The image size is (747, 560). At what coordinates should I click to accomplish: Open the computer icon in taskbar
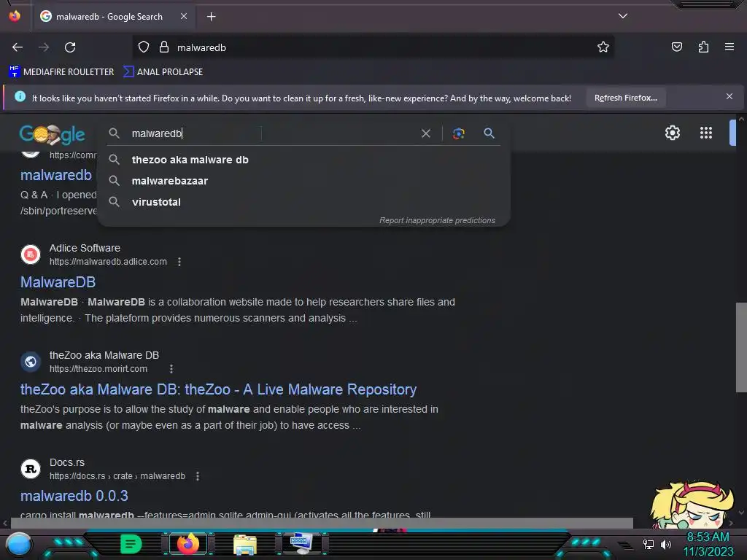pyautogui.click(x=301, y=544)
